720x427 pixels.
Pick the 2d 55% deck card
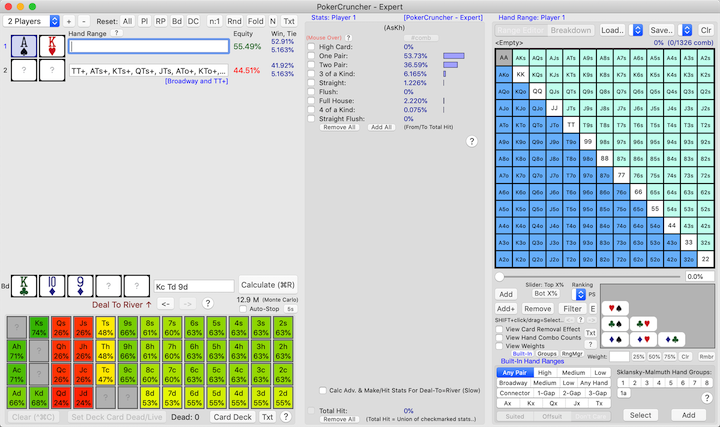coord(283,398)
